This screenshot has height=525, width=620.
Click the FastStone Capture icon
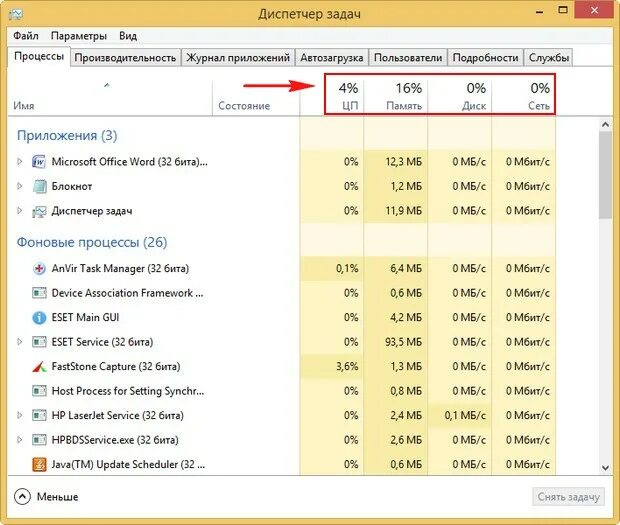point(39,367)
